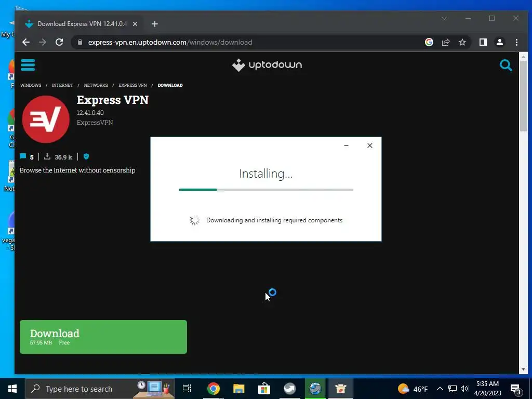Viewport: 532px width, 399px height.
Task: Close the Installing dialog with X
Action: (x=370, y=145)
